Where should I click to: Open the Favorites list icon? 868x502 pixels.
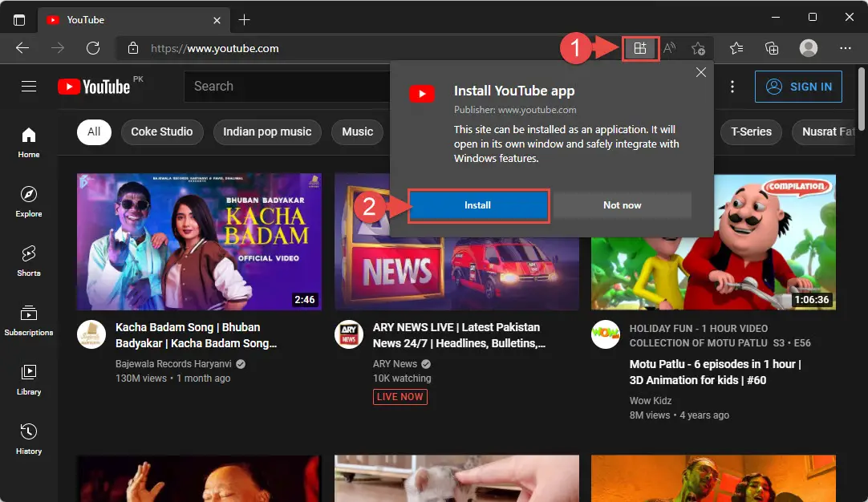(736, 49)
